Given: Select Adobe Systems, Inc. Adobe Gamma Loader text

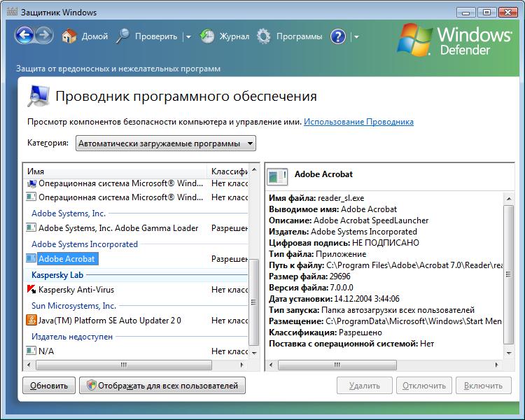Looking at the screenshot, I should coord(118,228).
